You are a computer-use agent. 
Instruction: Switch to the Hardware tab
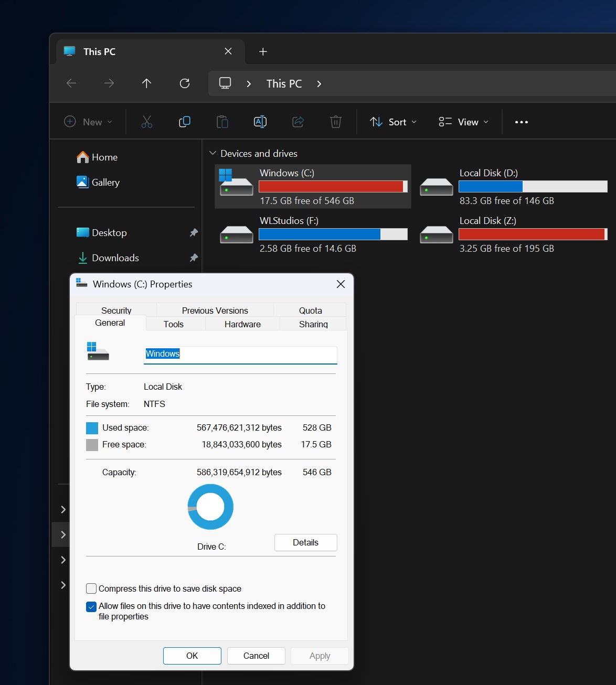[x=242, y=324]
